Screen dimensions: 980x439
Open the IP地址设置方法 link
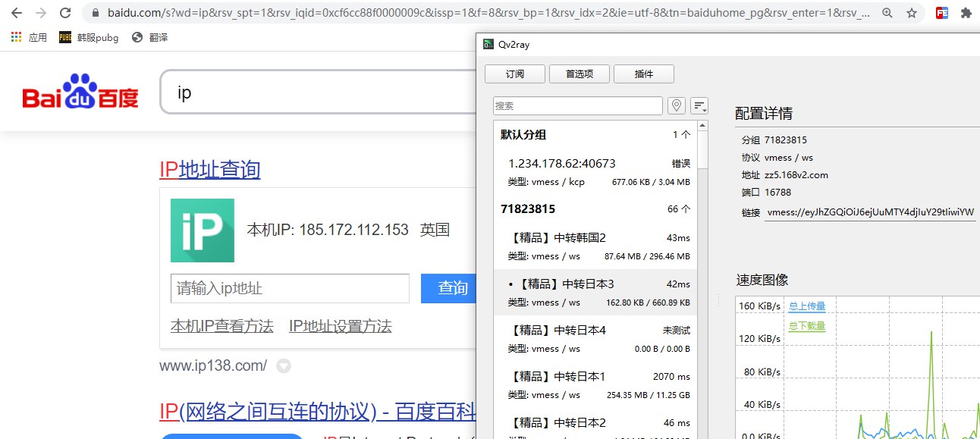click(341, 327)
